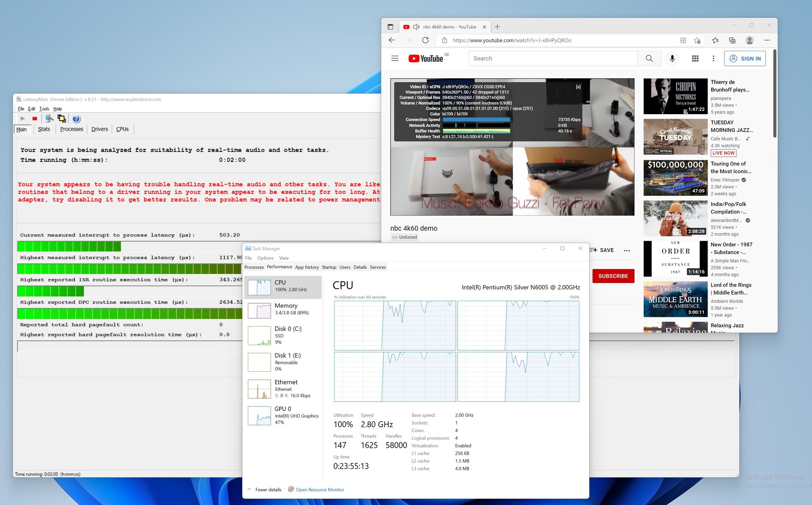The image size is (812, 505).
Task: Click the YouTube search magnifier button
Action: pos(649,58)
